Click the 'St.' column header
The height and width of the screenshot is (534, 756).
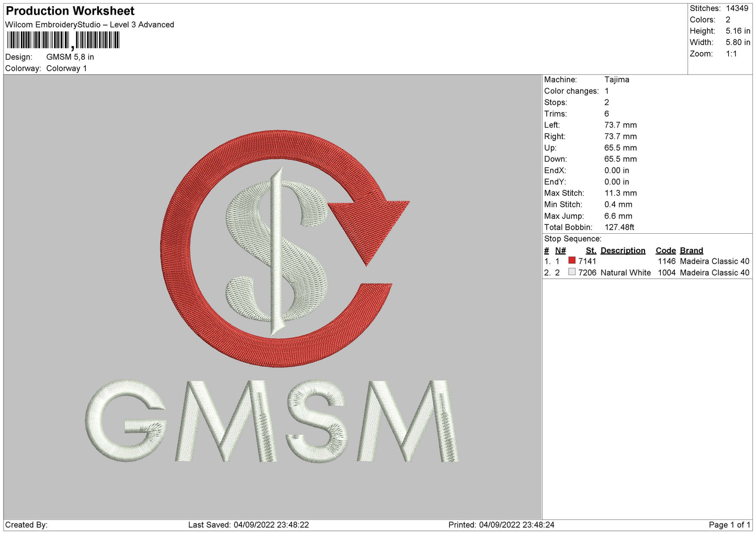(591, 251)
